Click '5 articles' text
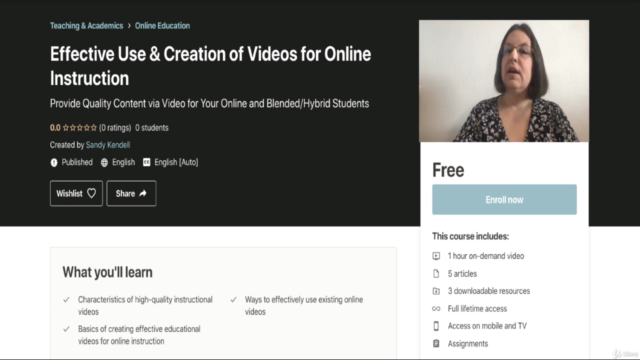The image size is (640, 360). pyautogui.click(x=462, y=274)
